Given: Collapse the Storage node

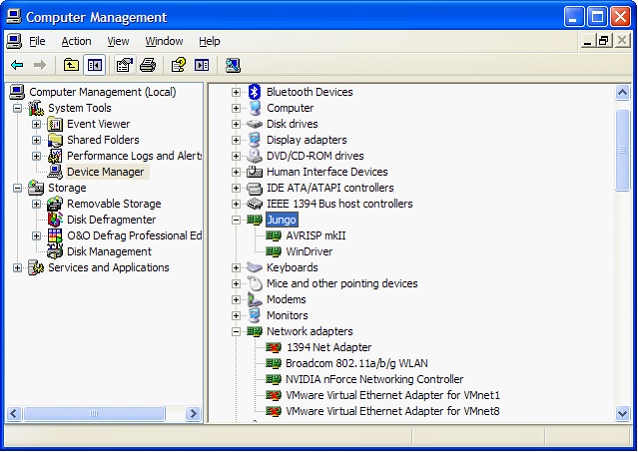Looking at the screenshot, I should tap(17, 188).
